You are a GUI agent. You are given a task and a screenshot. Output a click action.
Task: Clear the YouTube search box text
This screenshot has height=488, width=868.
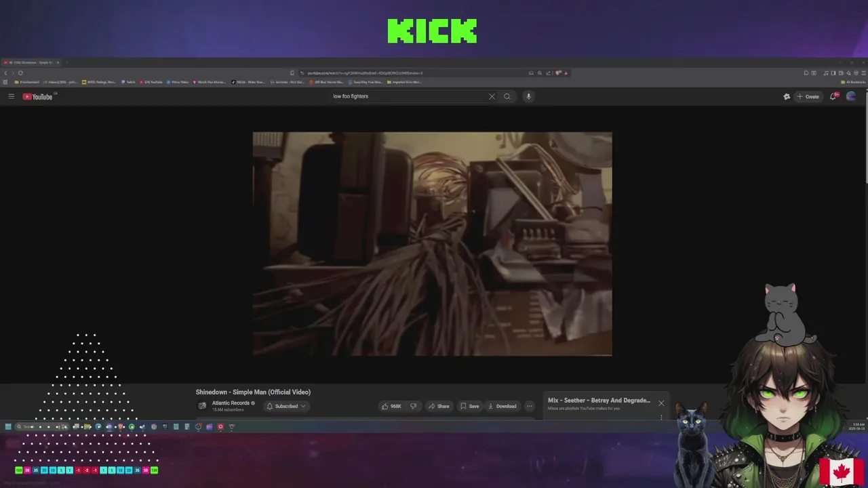tap(492, 96)
